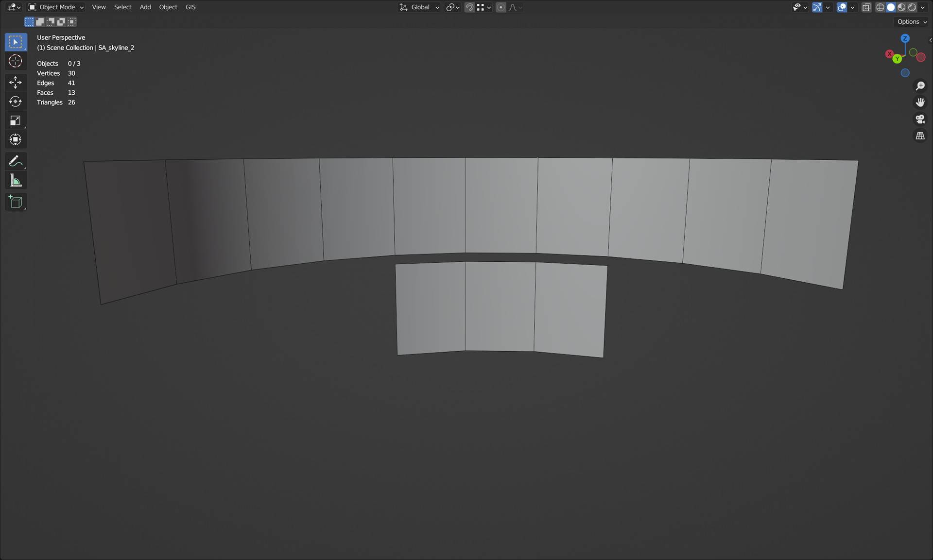Expand the Options dropdown
Viewport: 933px width, 560px height.
(912, 22)
